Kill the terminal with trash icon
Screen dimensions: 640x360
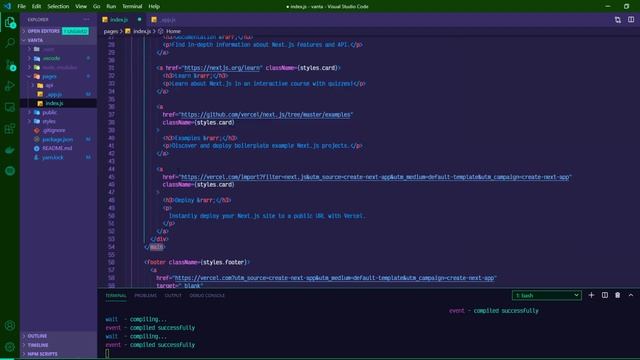[x=618, y=295]
